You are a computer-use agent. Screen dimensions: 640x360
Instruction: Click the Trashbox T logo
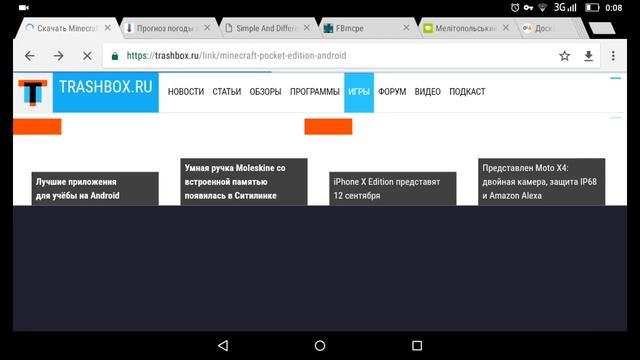click(33, 92)
